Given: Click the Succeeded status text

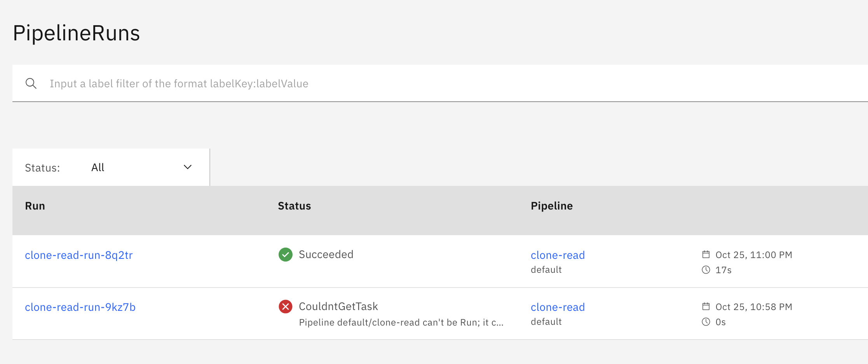Looking at the screenshot, I should click(326, 255).
